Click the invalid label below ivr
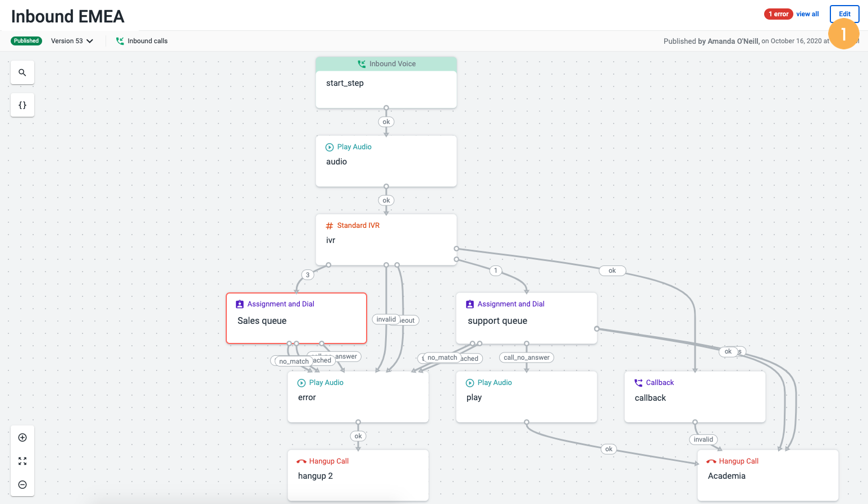Image resolution: width=868 pixels, height=504 pixels. 386,319
